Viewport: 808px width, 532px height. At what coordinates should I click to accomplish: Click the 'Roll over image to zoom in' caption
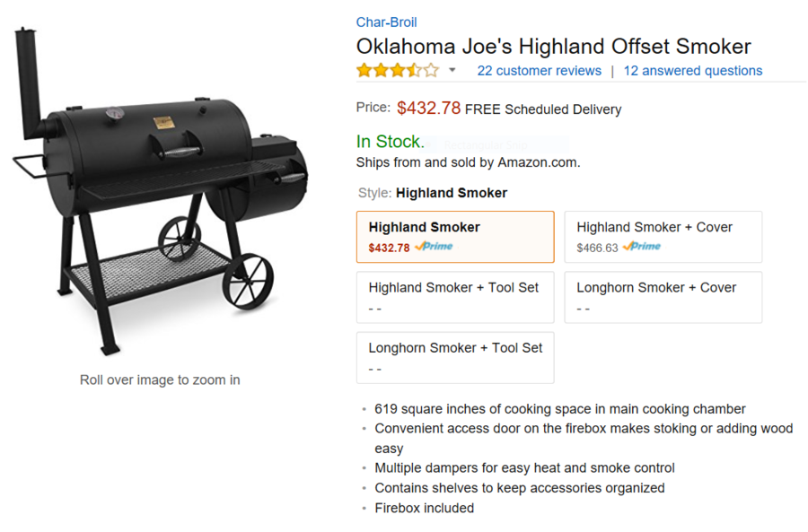tap(160, 379)
